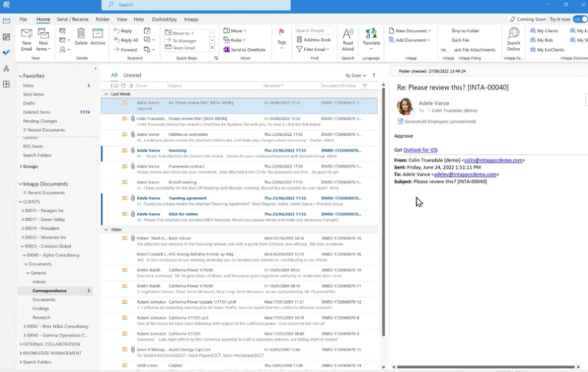Open My Bids
This screenshot has height=372, width=588.
click(542, 40)
